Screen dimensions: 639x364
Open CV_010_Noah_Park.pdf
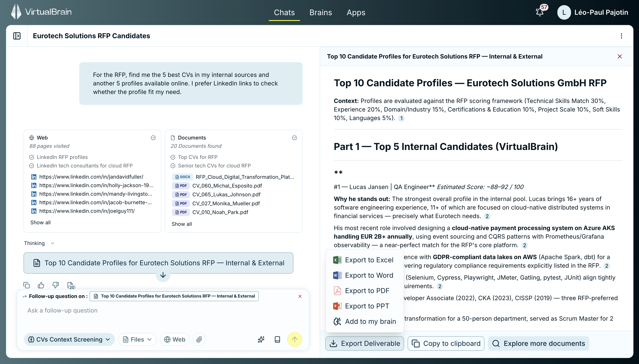210,212
